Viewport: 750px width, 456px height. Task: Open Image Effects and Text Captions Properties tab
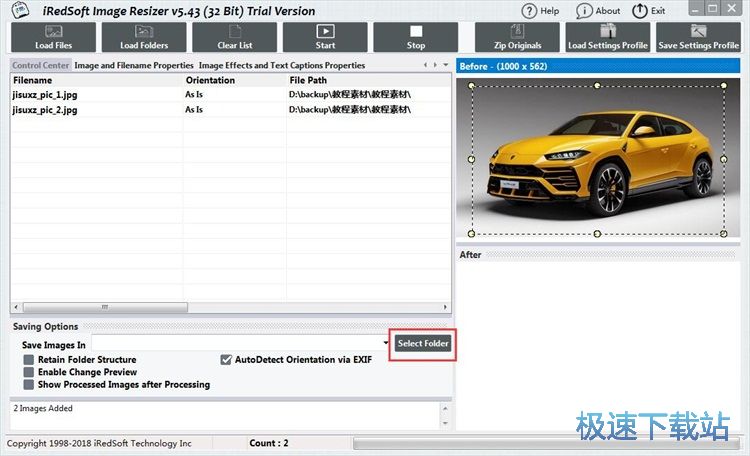[282, 66]
